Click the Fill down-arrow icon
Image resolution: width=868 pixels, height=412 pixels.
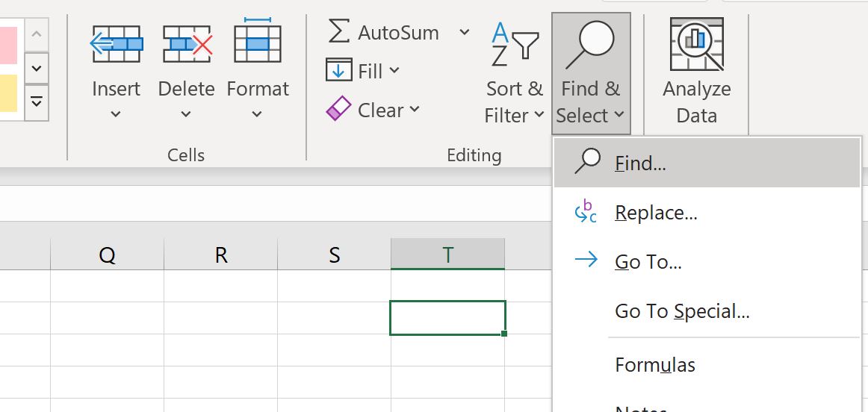pyautogui.click(x=339, y=70)
